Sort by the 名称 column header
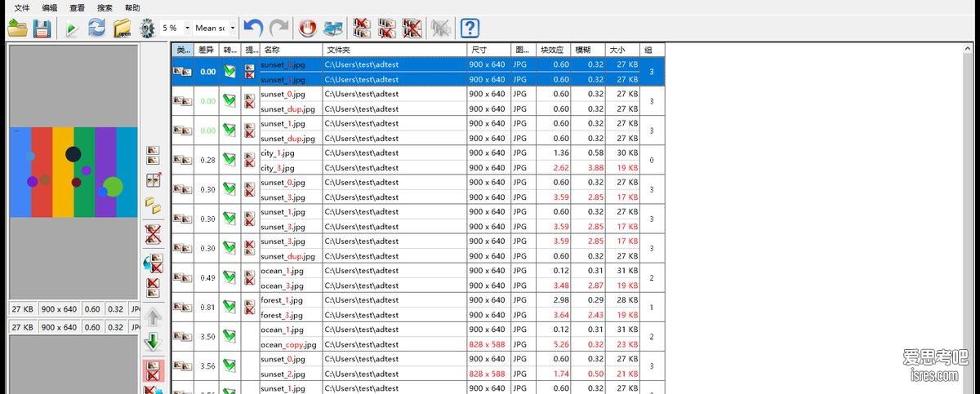980x394 pixels. (290, 50)
